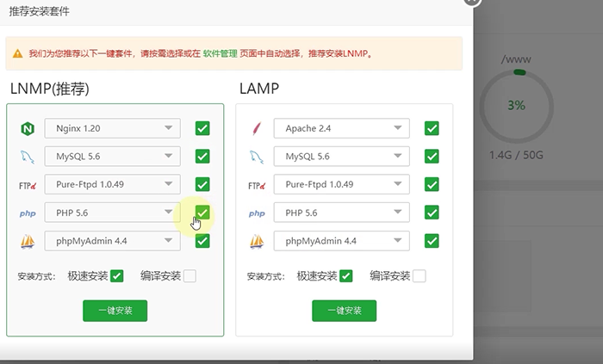
Task: Uncheck MySQL 5.6 checkbox in LNMP
Action: tap(202, 157)
